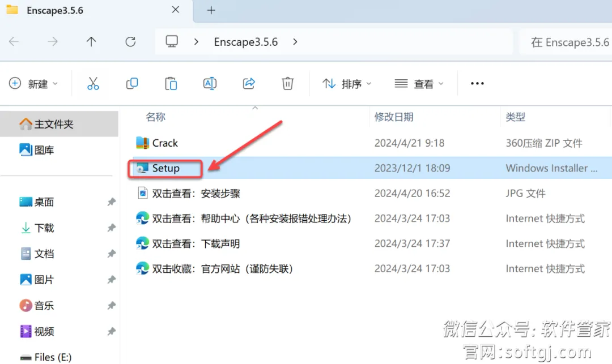Screen dimensions: 612x364
Task: Select the file named Setup
Action: tap(166, 168)
